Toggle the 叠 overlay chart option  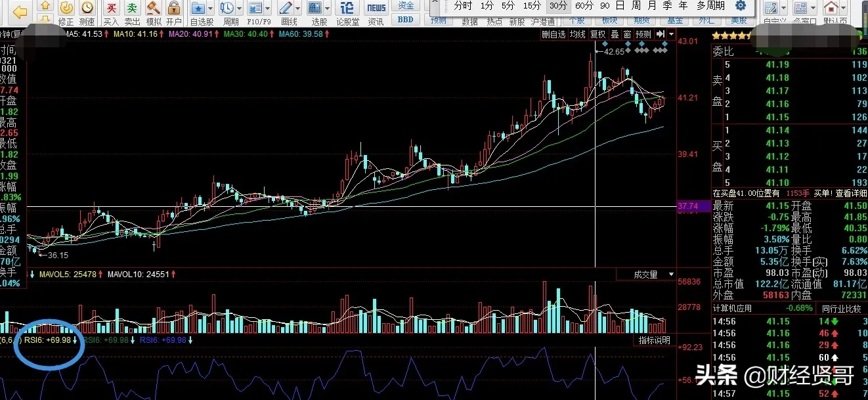[615, 34]
